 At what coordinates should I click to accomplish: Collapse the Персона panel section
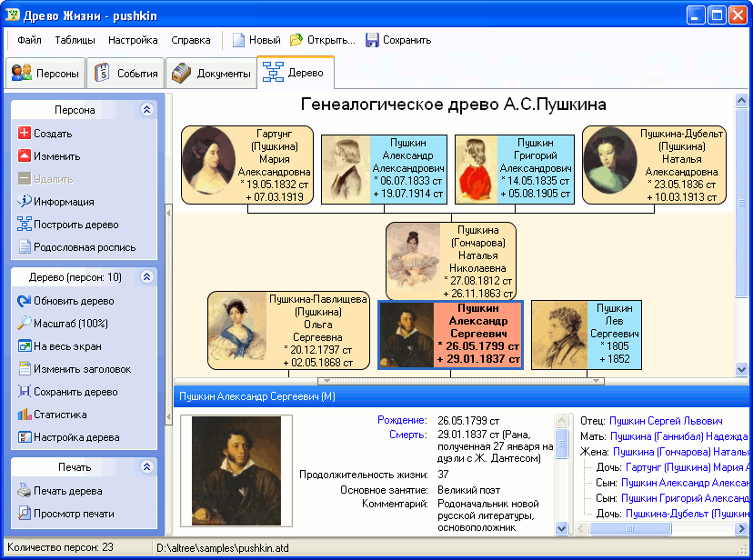(147, 109)
